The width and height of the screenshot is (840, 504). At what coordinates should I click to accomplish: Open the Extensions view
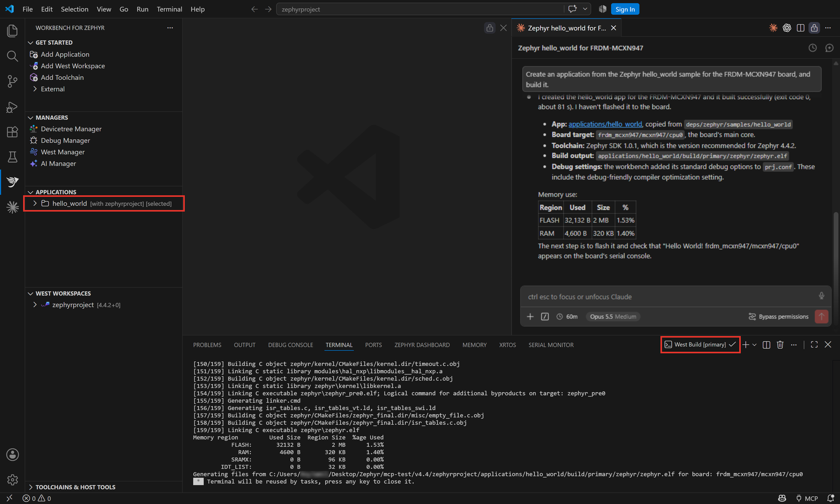coord(12,132)
